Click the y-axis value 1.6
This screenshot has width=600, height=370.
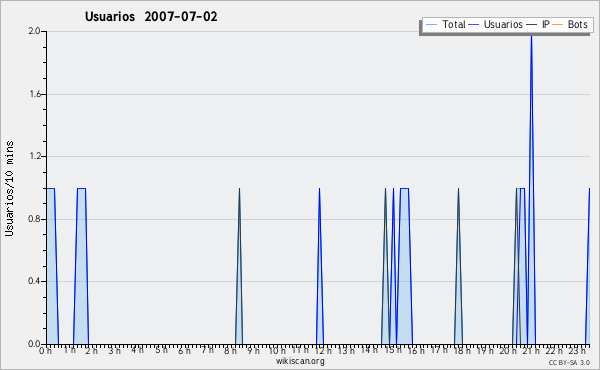point(35,94)
